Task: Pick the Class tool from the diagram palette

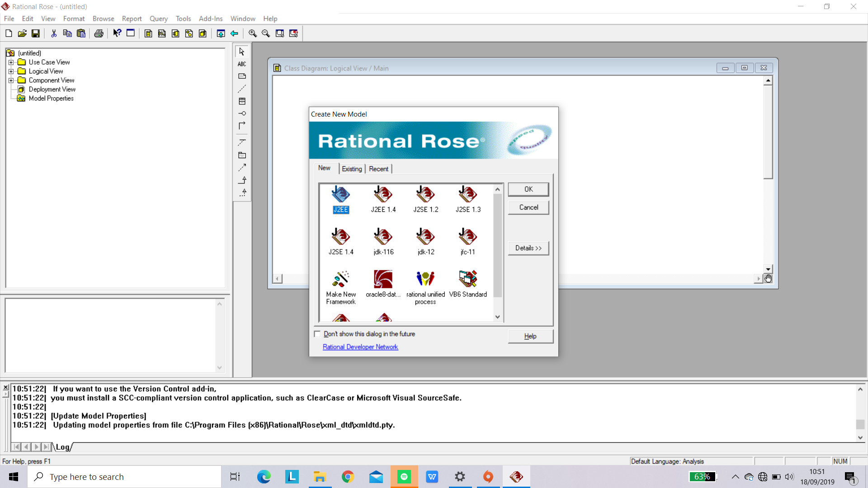Action: point(242,101)
